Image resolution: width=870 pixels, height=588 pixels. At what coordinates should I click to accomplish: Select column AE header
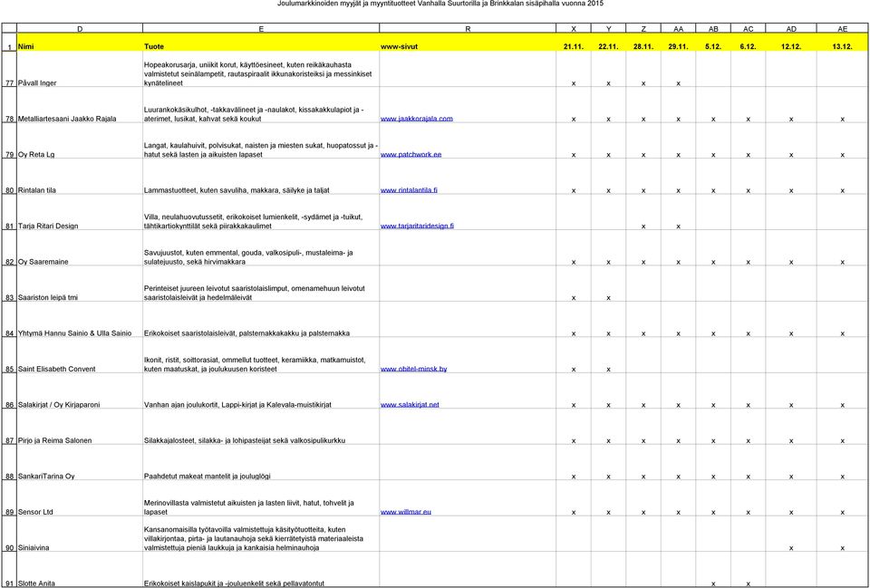tap(842, 28)
